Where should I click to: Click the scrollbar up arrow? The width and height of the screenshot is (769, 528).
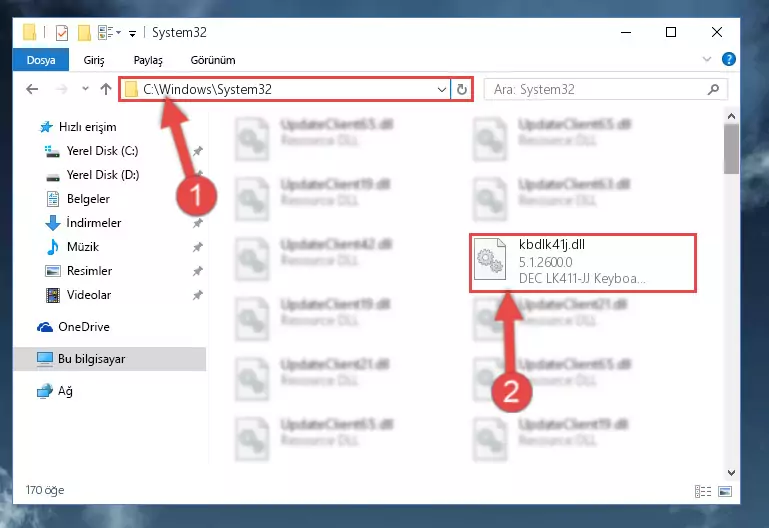(731, 117)
